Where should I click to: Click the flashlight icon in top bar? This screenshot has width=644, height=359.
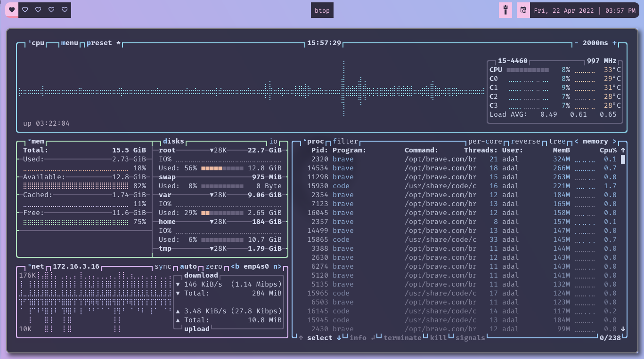point(505,10)
